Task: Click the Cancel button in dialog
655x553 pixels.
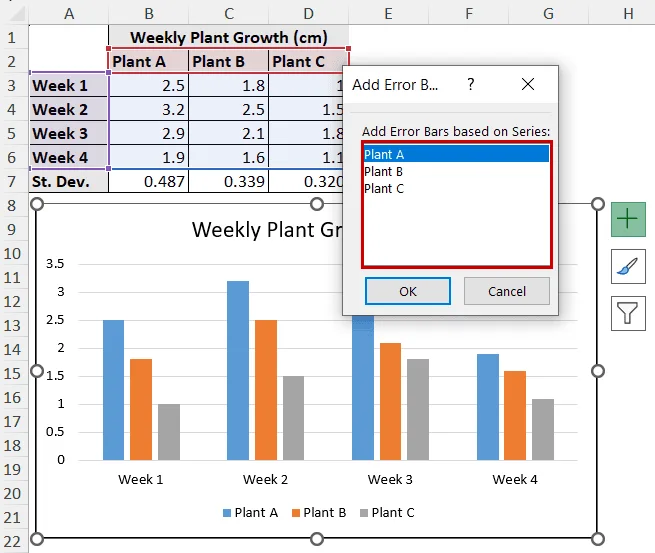Action: click(x=507, y=291)
